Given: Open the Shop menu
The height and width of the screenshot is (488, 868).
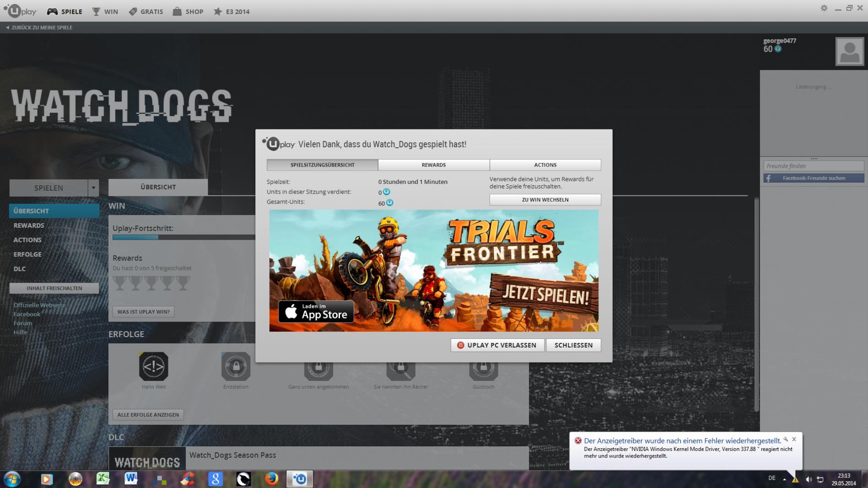Looking at the screenshot, I should 188,11.
